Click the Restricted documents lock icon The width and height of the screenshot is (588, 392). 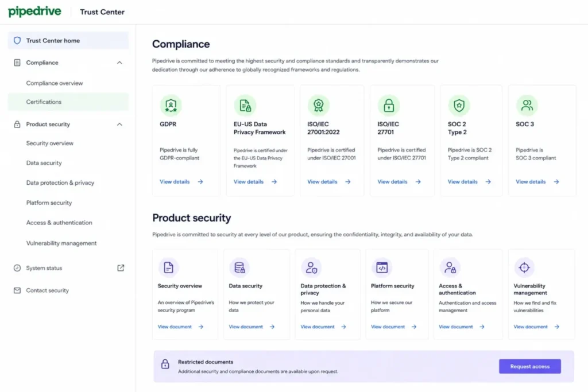point(165,364)
